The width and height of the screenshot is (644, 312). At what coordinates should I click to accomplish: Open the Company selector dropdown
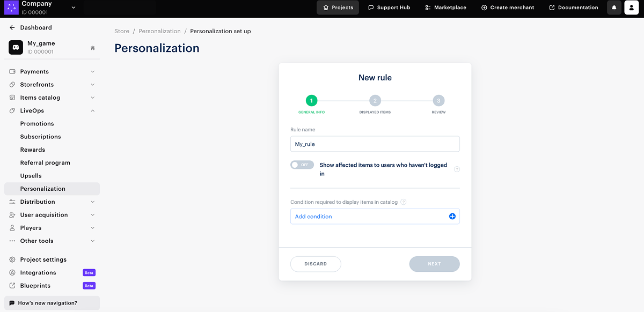click(73, 8)
